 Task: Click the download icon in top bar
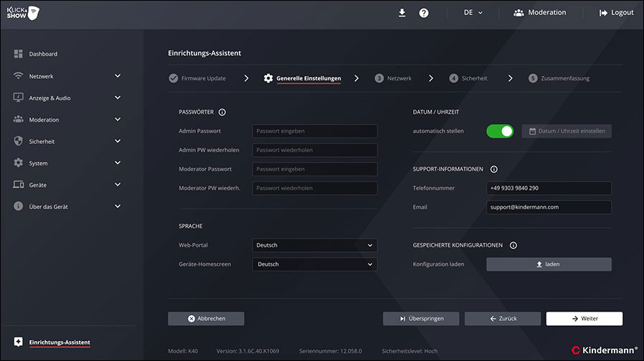tap(402, 12)
